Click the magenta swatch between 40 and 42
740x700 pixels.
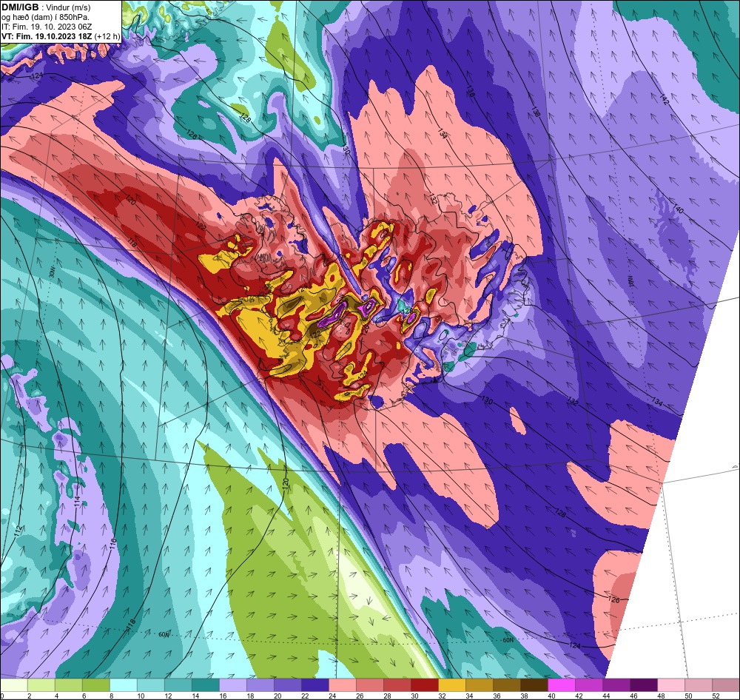click(562, 685)
